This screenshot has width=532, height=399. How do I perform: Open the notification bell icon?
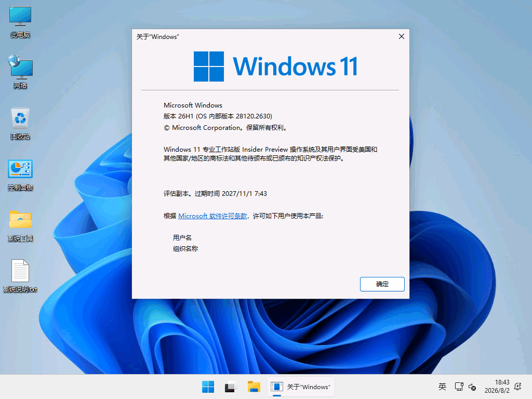[518, 387]
